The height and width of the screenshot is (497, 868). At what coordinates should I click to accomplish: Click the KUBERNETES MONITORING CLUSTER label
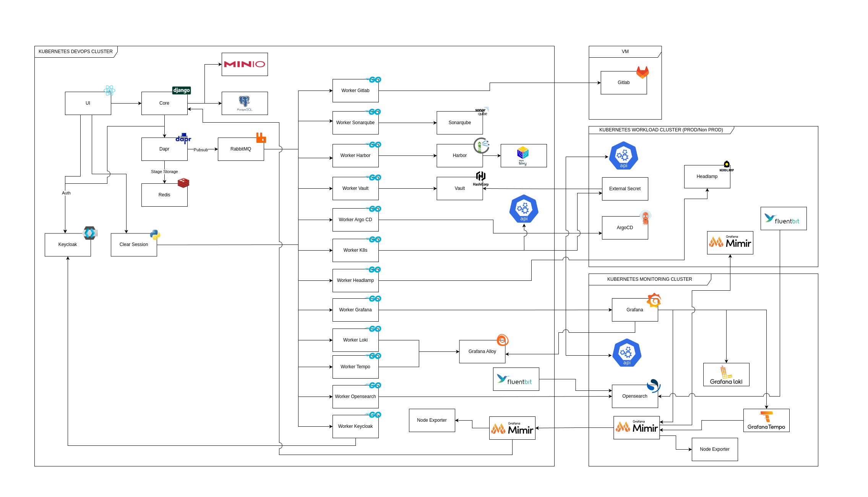(x=650, y=279)
